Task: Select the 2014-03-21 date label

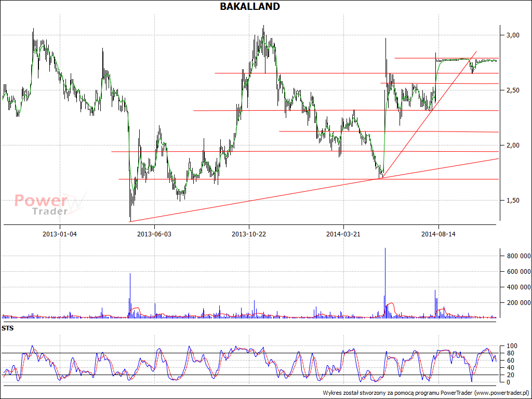Action: [x=343, y=234]
